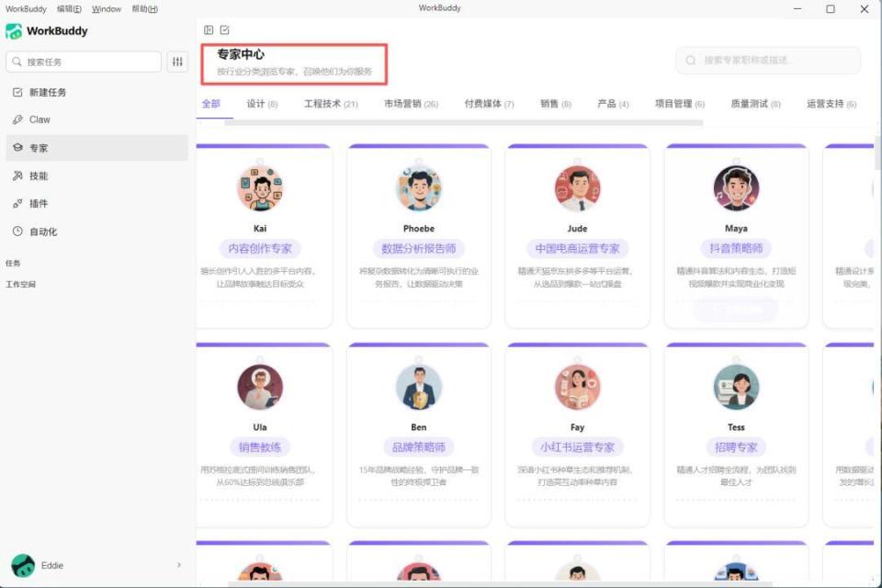The height and width of the screenshot is (588, 882).
Task: Click the WorkBuddy logo icon
Action: click(13, 30)
